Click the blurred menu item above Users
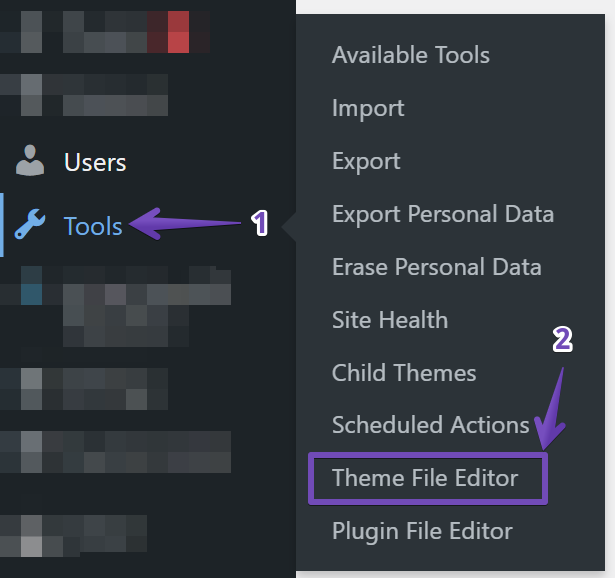The width and height of the screenshot is (615, 578). click(x=84, y=95)
